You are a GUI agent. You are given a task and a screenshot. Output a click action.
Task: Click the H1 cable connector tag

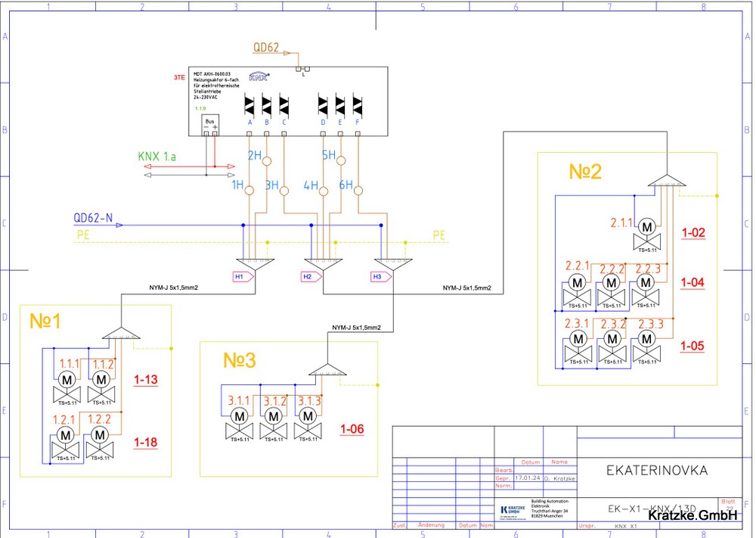pyautogui.click(x=240, y=277)
